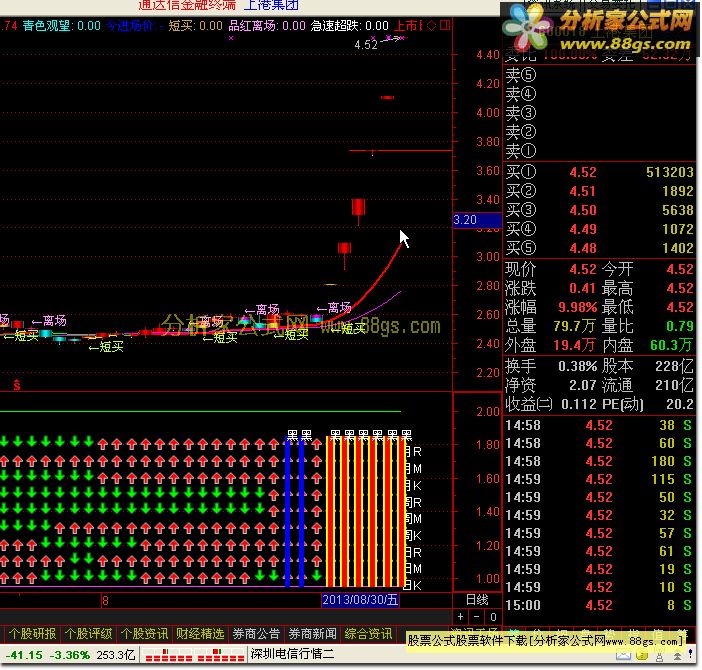The height and width of the screenshot is (670, 702).
Task: Click the 涨幅 9.98% value
Action: point(577,307)
